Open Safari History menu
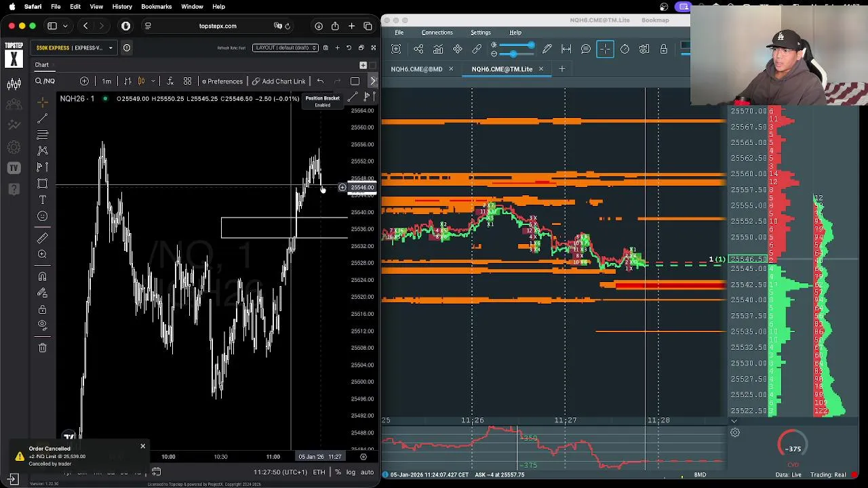Screen dimensions: 868x488 pos(122,7)
